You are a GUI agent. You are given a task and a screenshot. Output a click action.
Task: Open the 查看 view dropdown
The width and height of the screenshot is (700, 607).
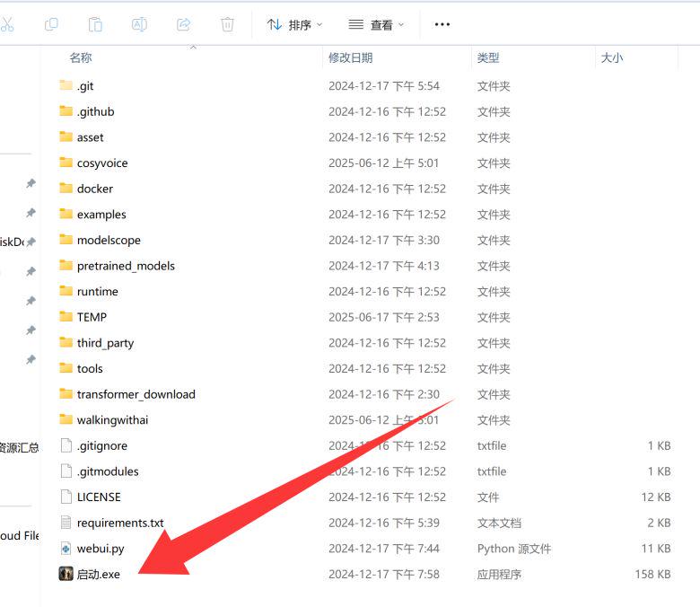376,24
